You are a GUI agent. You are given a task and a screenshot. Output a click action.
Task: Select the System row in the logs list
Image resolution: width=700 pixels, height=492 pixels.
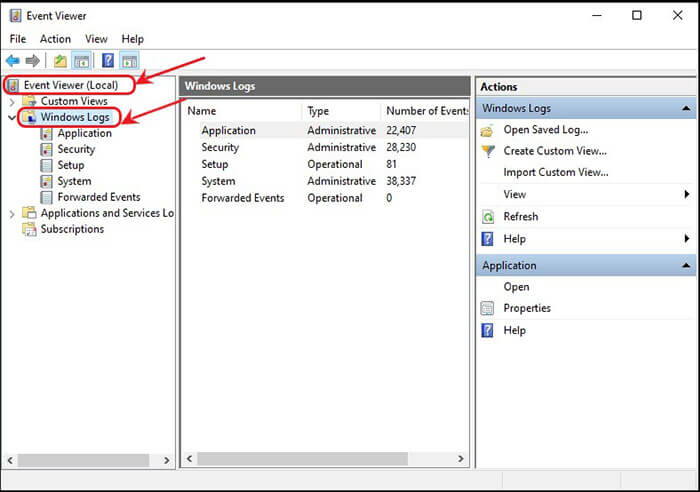(x=326, y=181)
